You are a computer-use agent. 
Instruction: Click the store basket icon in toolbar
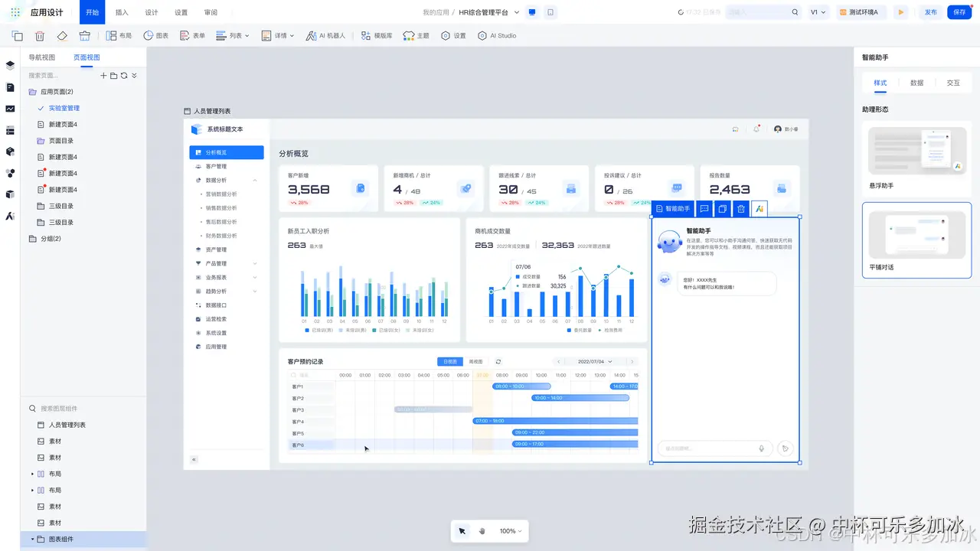point(85,35)
